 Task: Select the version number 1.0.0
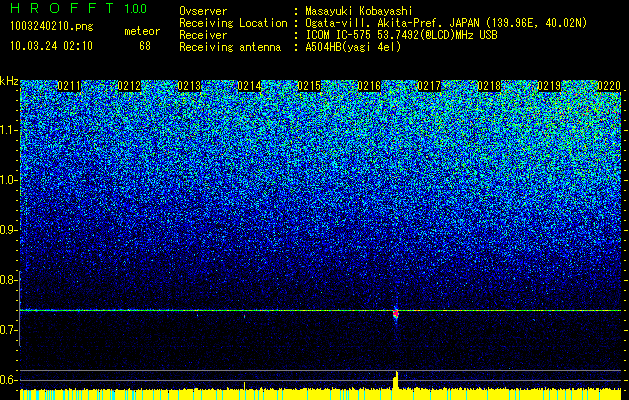(136, 8)
